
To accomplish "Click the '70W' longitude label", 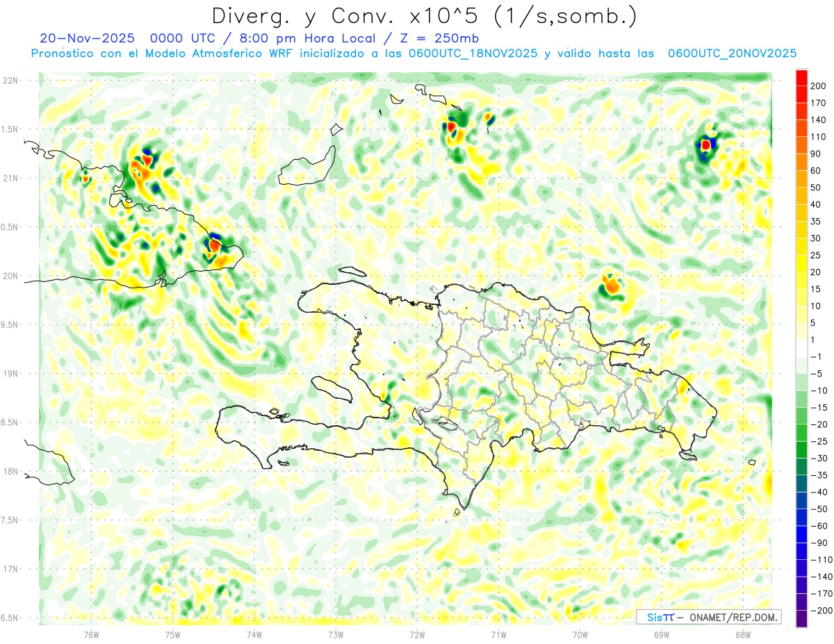I will [580, 634].
